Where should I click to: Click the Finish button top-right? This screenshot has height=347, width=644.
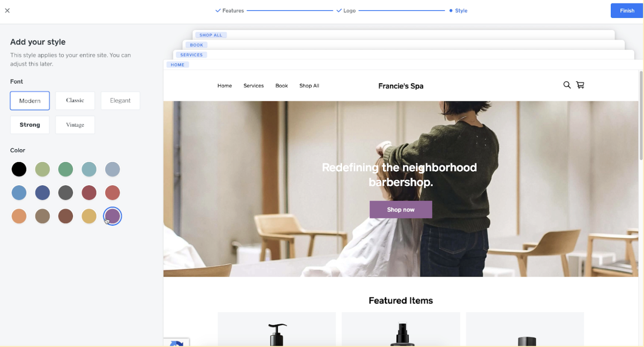pos(626,10)
